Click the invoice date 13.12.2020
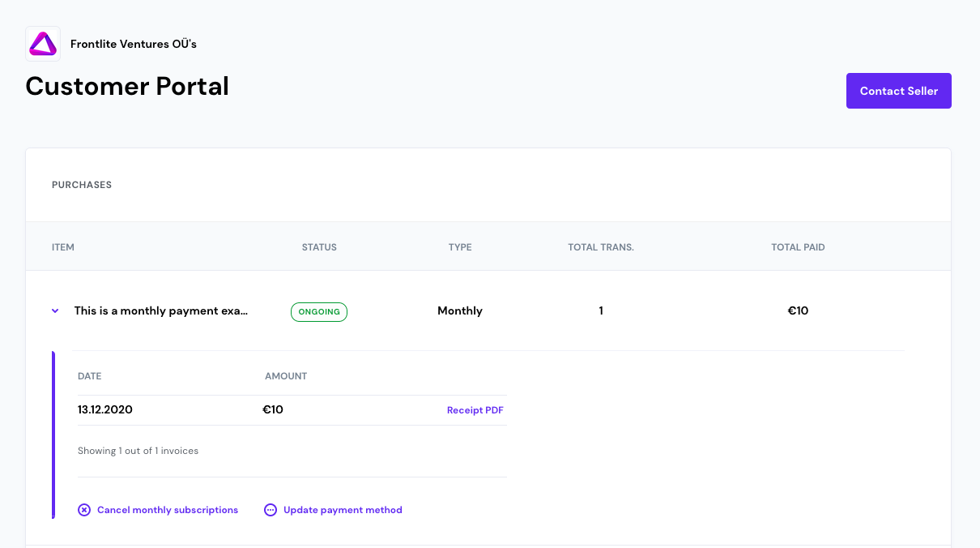Viewport: 980px width, 548px height. [105, 409]
